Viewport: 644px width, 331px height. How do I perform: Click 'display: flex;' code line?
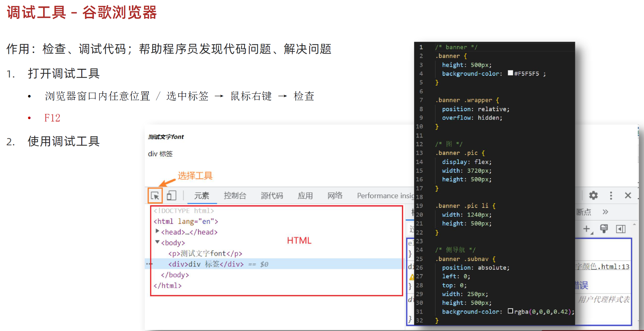tap(467, 162)
